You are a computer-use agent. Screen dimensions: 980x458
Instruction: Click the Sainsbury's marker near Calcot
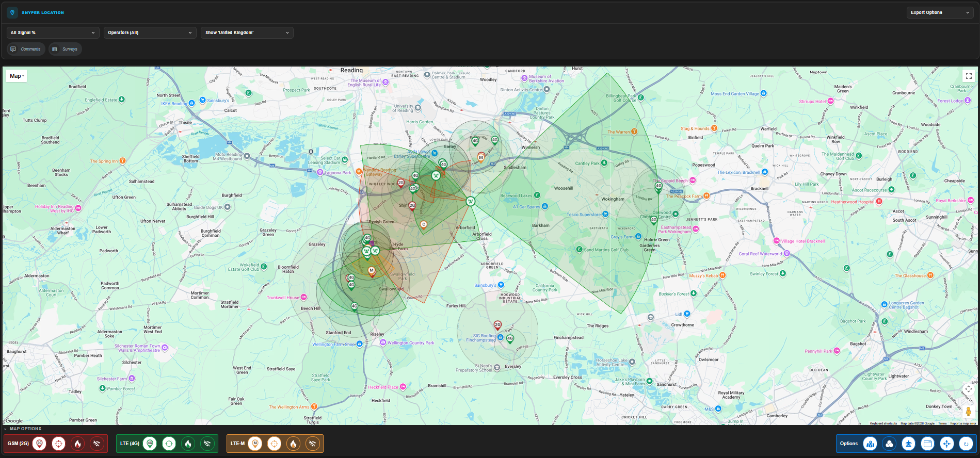point(203,100)
